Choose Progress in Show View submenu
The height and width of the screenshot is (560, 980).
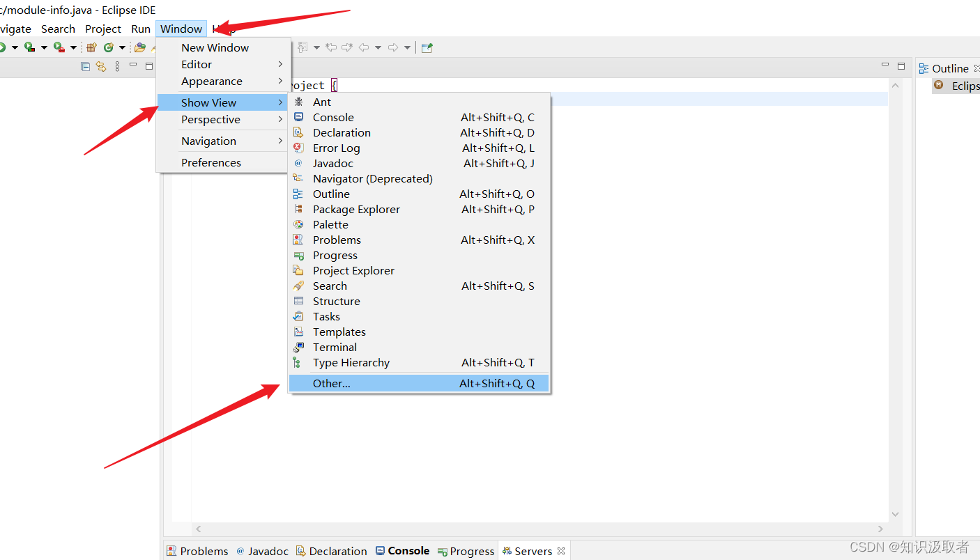click(419, 255)
